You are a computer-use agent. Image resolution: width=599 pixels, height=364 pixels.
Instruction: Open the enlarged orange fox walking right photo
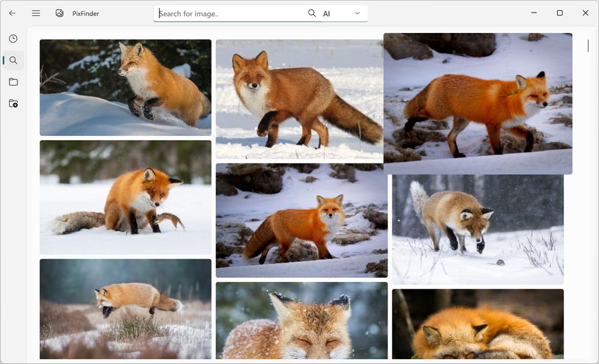[478, 104]
